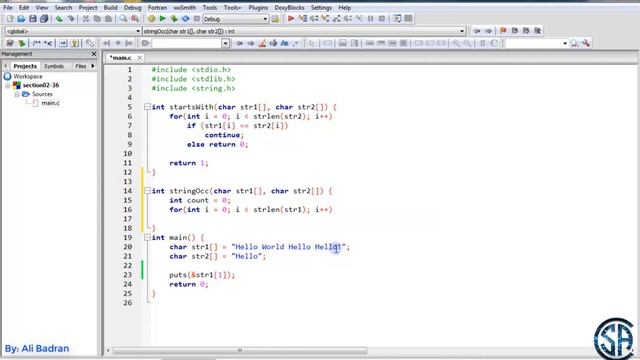Insert DoxyBlocks block comment icon
This screenshot has width=640, height=360.
pyautogui.click(x=37, y=43)
